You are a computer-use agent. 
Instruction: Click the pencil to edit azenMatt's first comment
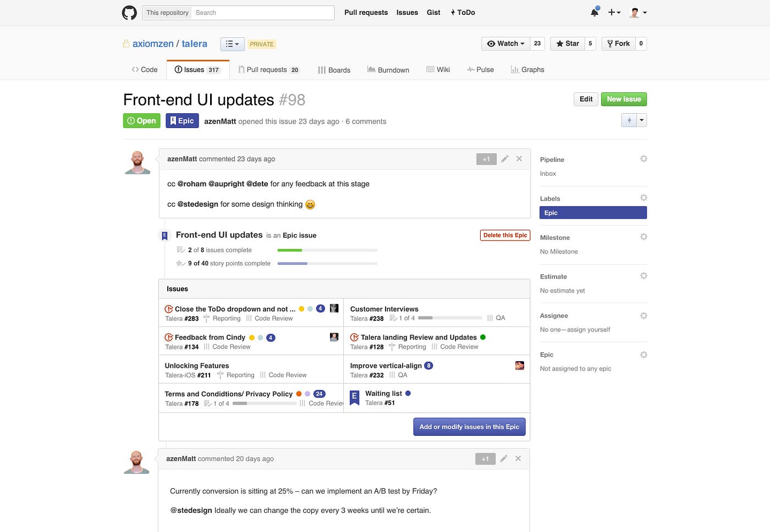pos(505,158)
